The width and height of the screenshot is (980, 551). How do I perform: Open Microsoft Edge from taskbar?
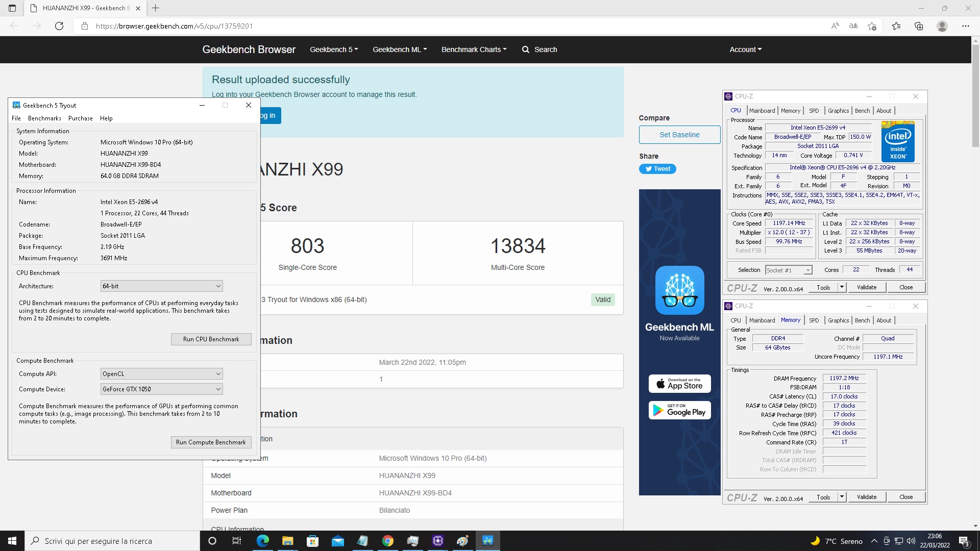[x=262, y=541]
